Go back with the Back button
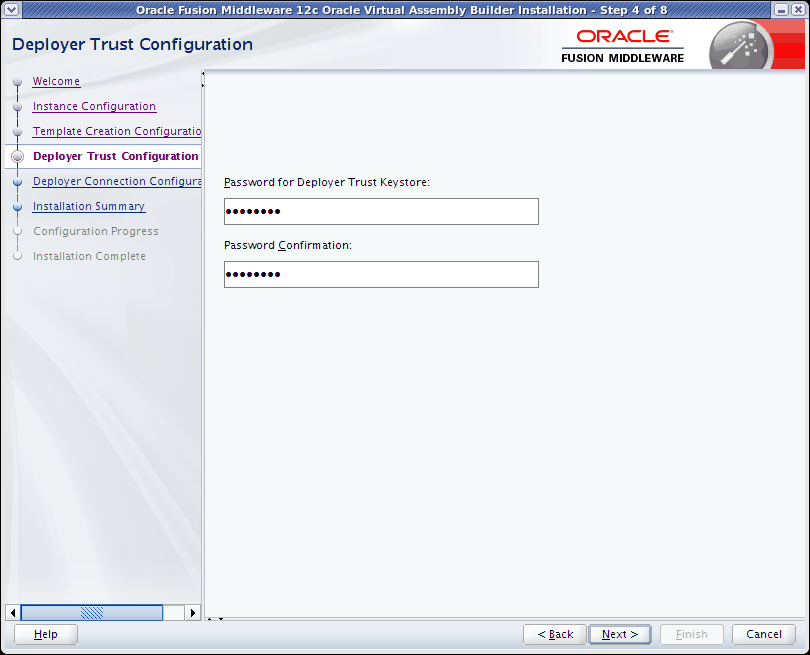The image size is (810, 655). pos(555,634)
